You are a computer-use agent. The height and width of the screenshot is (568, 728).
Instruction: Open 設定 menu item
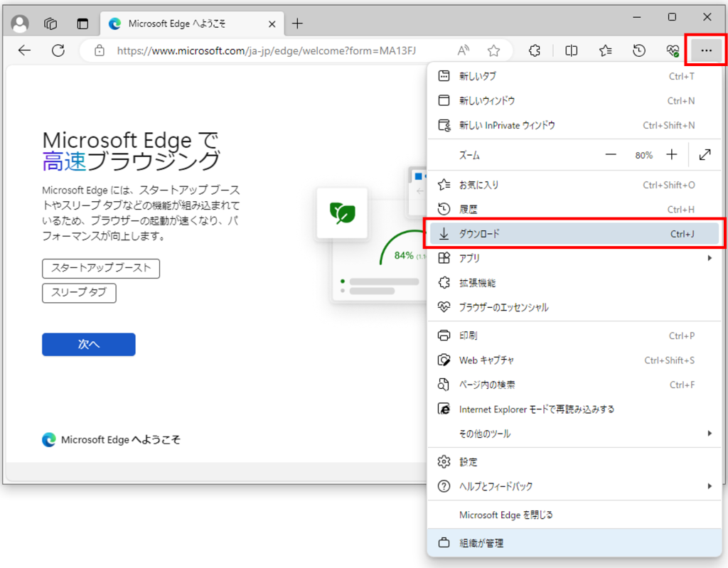click(x=574, y=462)
